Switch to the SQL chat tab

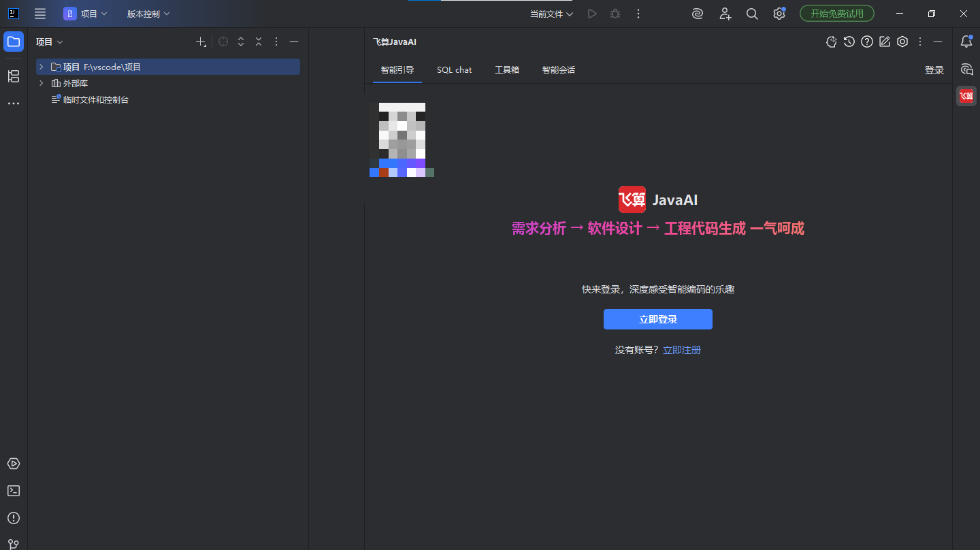pyautogui.click(x=454, y=69)
